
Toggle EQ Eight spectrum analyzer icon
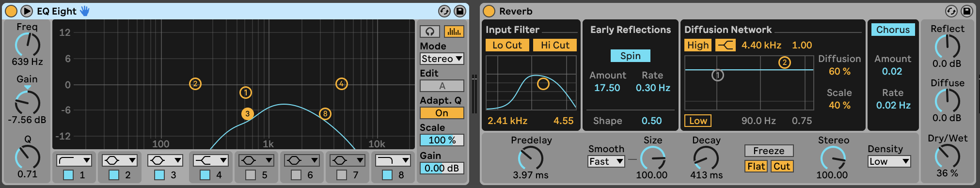[x=454, y=31]
